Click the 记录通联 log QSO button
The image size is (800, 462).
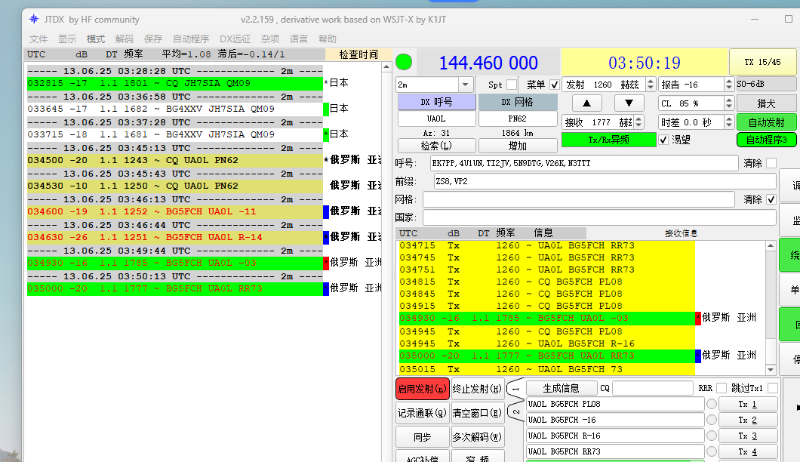tap(422, 413)
